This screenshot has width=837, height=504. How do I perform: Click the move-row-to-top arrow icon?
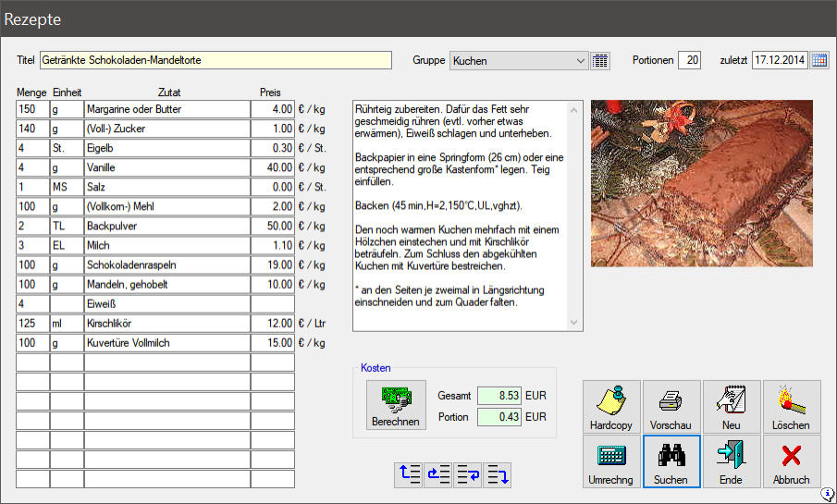(410, 475)
